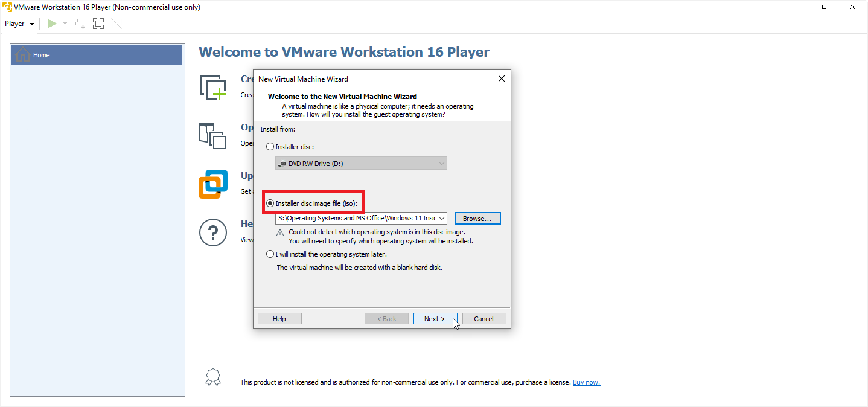
Task: Close the New Virtual Machine Wizard dialog
Action: 501,79
